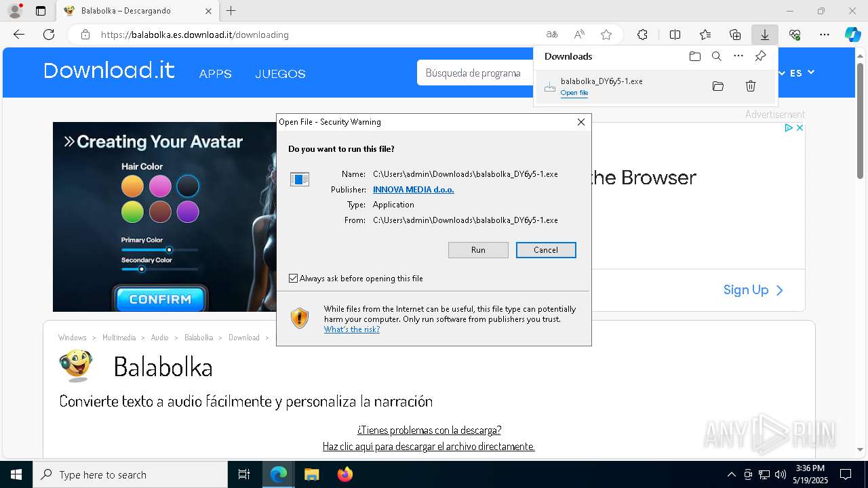Screen dimensions: 868x488
Task: Open Edge settings and more menu
Action: click(x=825, y=35)
